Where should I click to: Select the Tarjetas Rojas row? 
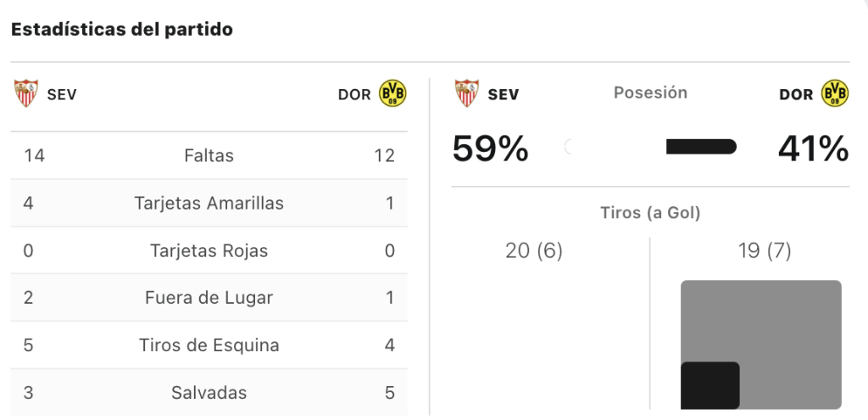coord(209,251)
